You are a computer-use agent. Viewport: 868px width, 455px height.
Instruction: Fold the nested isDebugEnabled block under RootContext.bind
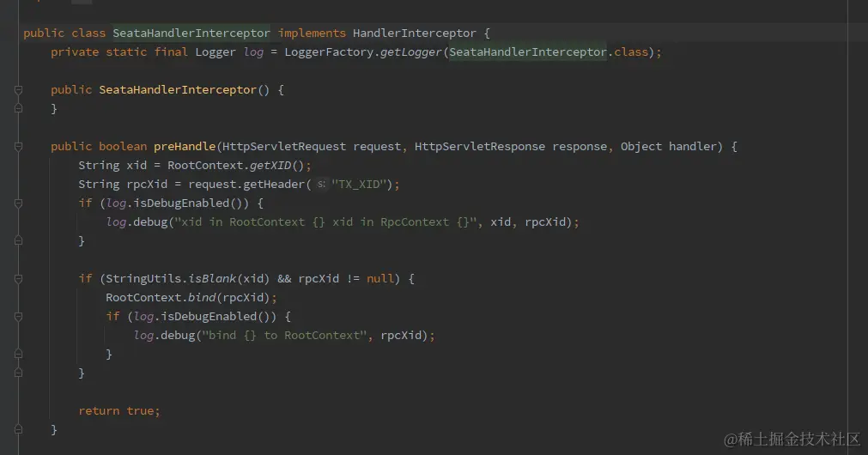tap(18, 317)
